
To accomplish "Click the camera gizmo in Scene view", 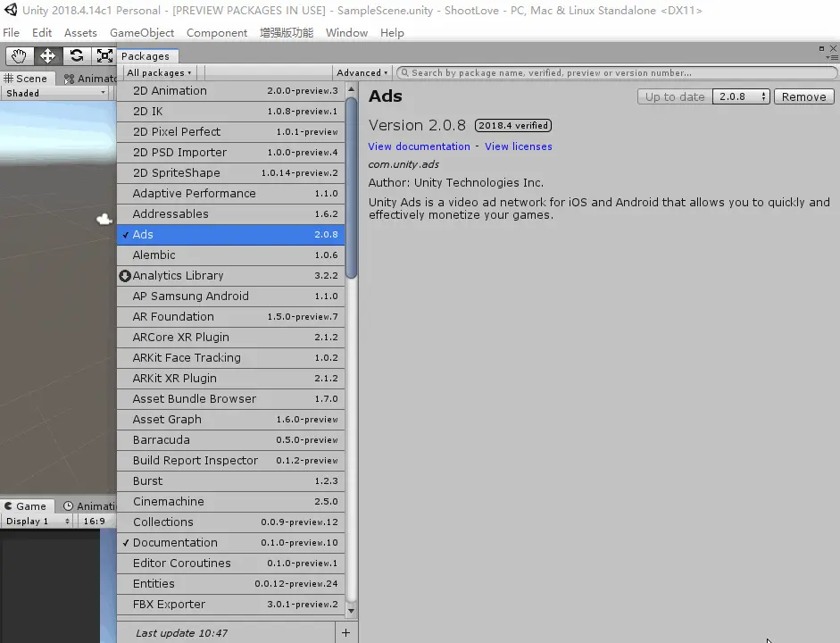I will [x=104, y=219].
